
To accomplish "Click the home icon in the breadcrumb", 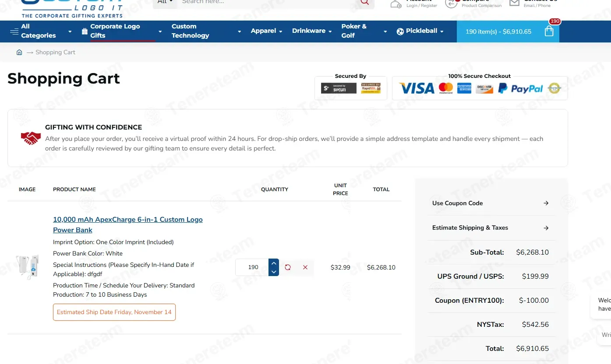I will (x=19, y=52).
